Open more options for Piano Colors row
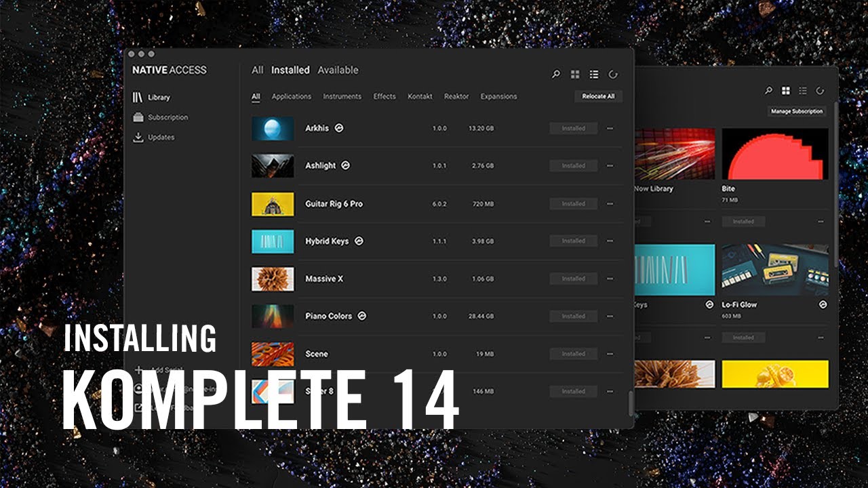 click(610, 316)
